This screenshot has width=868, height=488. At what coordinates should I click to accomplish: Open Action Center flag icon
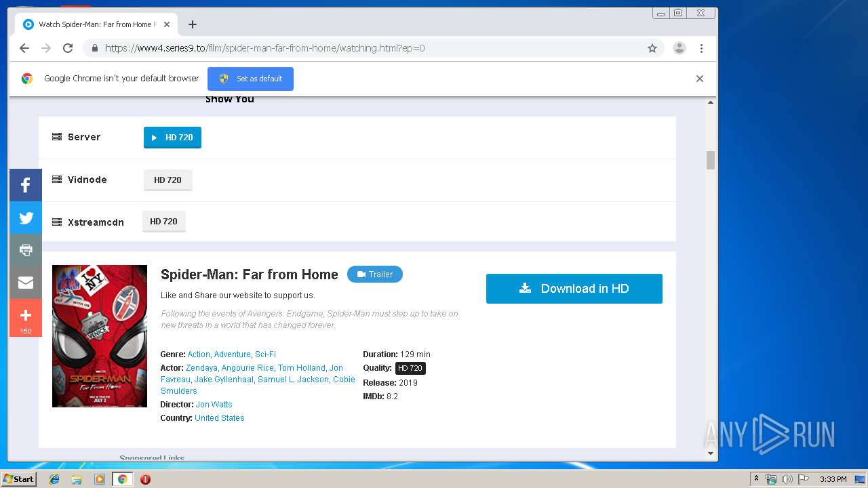(x=803, y=479)
